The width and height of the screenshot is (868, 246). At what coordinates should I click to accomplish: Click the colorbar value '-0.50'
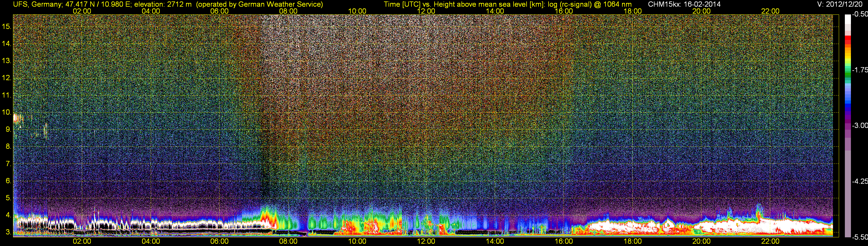point(860,14)
